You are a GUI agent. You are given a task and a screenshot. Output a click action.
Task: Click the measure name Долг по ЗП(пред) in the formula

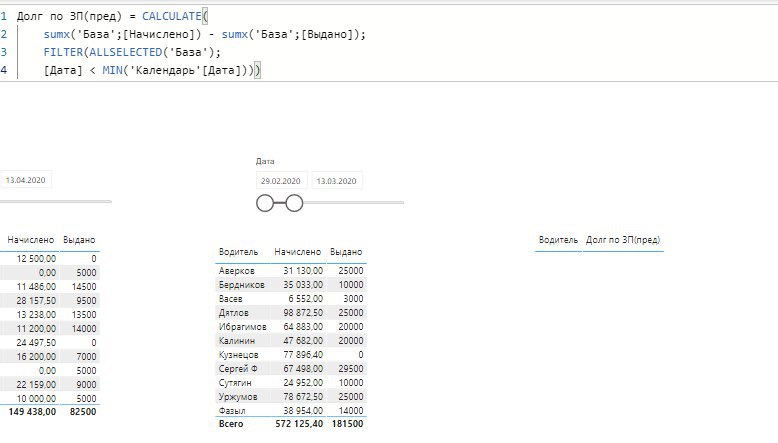[69, 16]
